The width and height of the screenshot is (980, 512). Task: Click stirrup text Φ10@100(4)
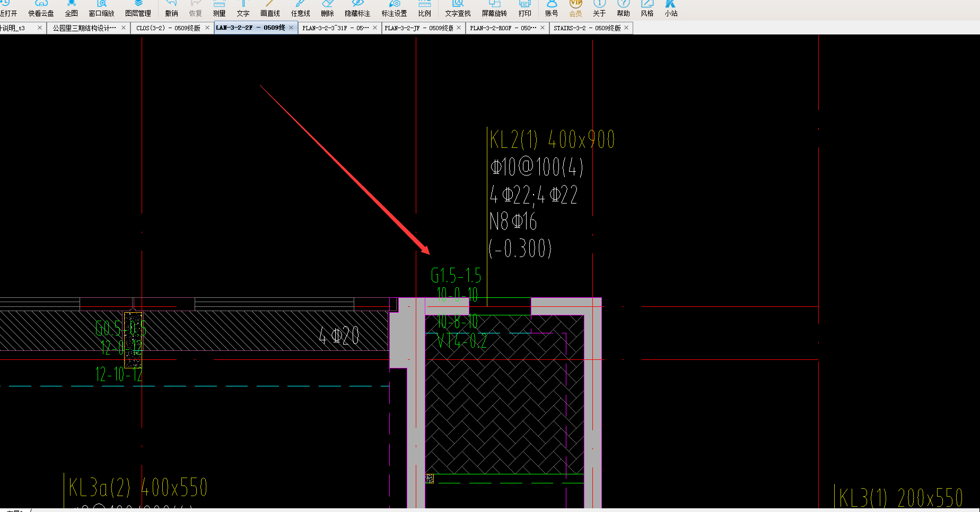pos(537,167)
